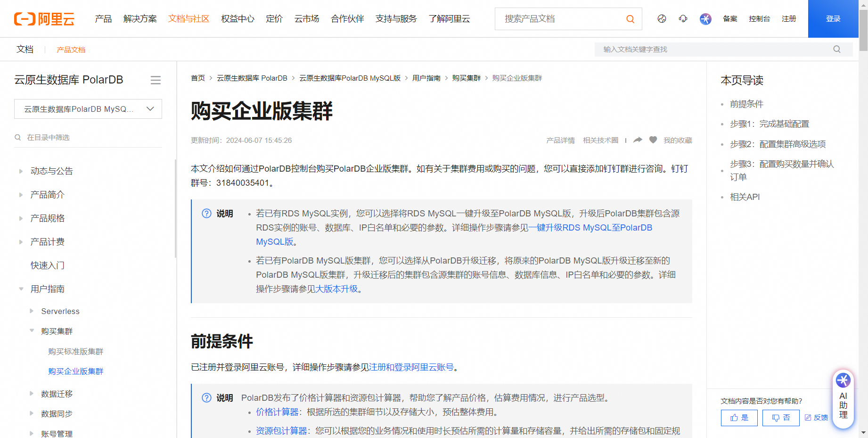This screenshot has height=438, width=868.
Task: Open the 权益中心 top menu
Action: [x=238, y=19]
